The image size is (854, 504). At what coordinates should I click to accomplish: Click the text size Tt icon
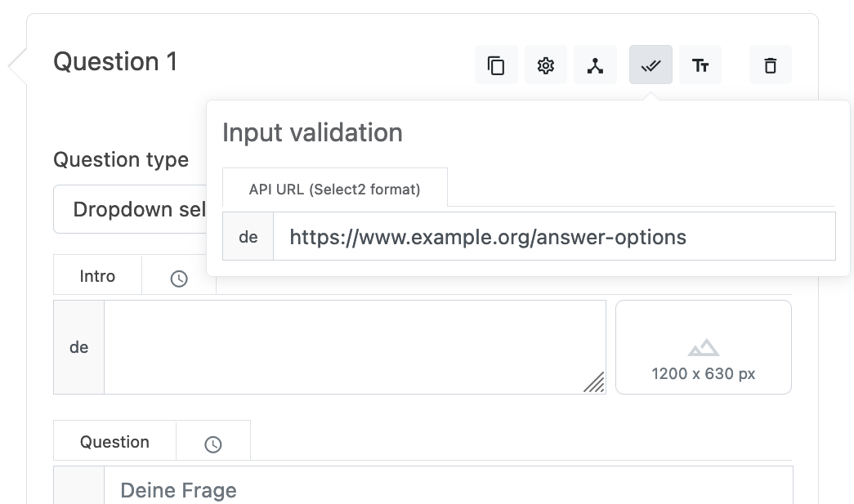tap(700, 65)
